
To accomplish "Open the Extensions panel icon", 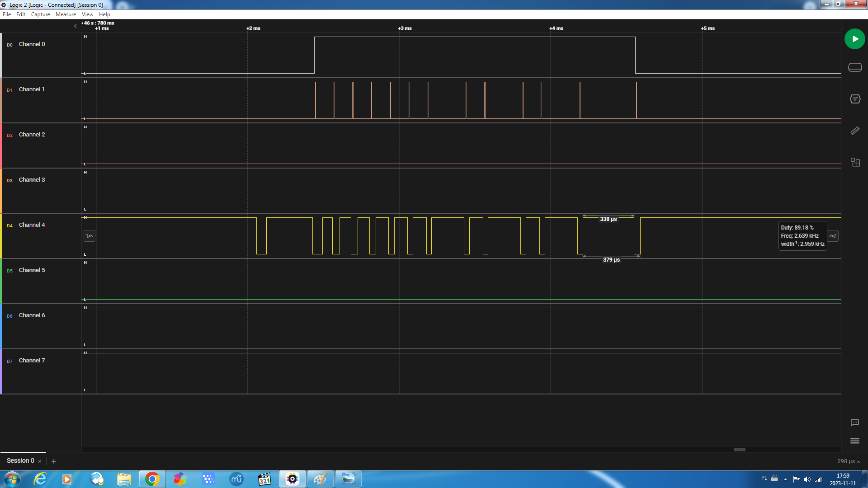I will [855, 162].
